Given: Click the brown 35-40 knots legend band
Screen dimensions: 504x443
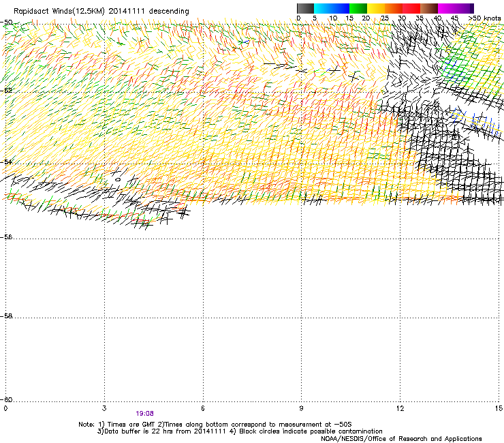Looking at the screenshot, I should (429, 8).
